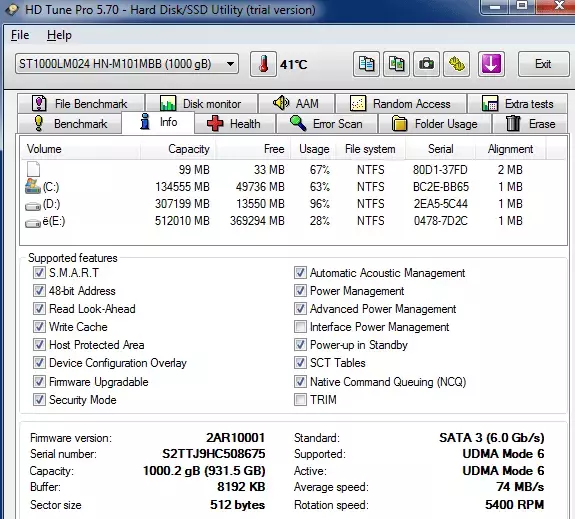Open the Erase tab
The image size is (575, 519).
(x=530, y=124)
